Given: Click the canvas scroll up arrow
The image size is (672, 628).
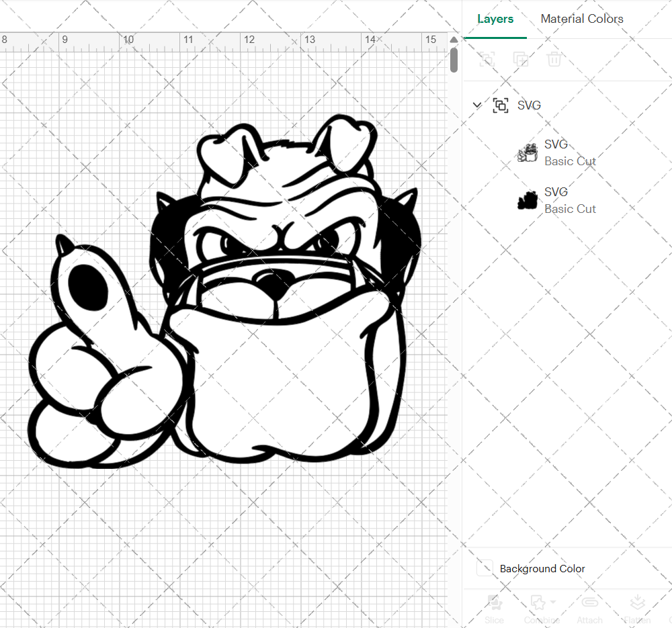Looking at the screenshot, I should [x=454, y=40].
